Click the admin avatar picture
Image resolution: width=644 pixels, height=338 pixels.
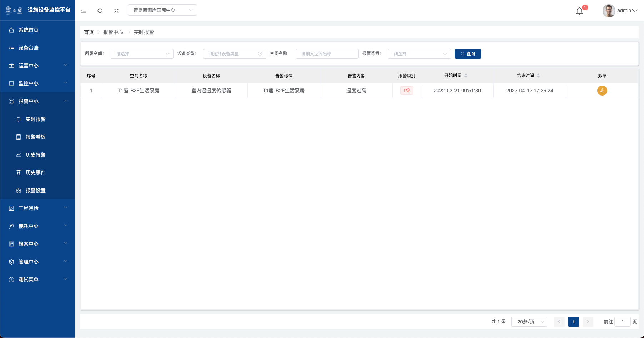click(x=609, y=11)
